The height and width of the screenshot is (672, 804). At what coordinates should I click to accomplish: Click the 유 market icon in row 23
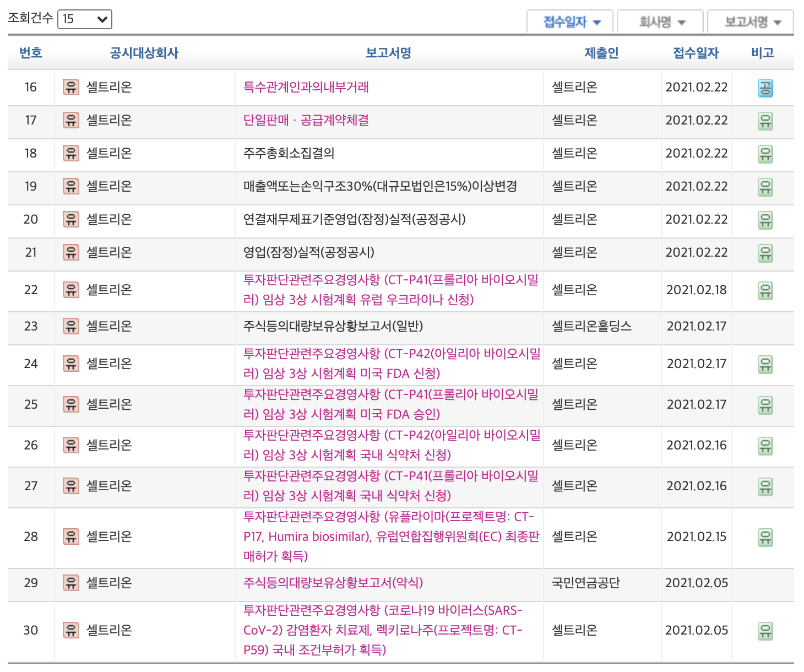pos(71,326)
